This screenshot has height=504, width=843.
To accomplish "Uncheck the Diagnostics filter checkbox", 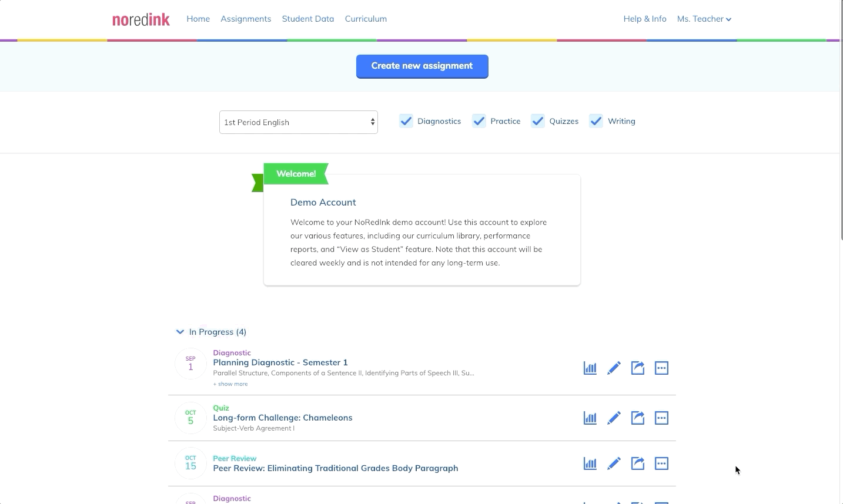I will [406, 121].
